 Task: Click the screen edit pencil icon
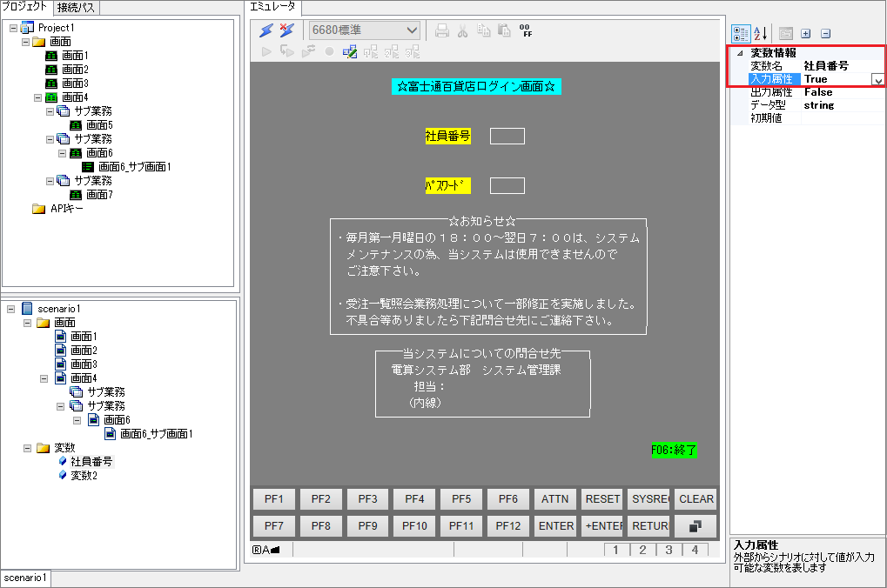[x=350, y=52]
